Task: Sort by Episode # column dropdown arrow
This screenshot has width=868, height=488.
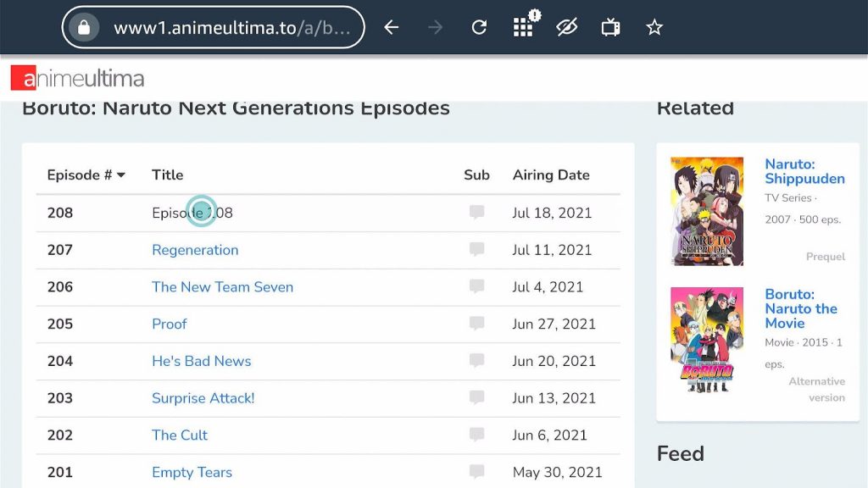Action: 121,175
